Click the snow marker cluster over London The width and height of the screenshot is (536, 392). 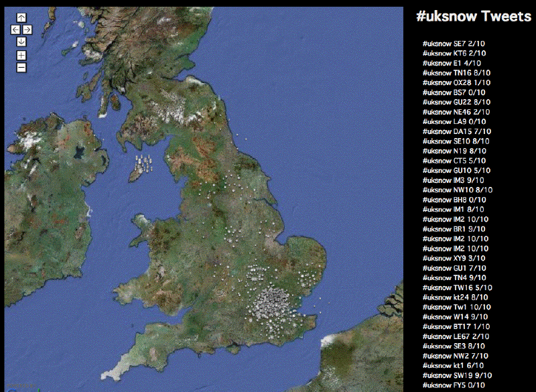(x=272, y=302)
